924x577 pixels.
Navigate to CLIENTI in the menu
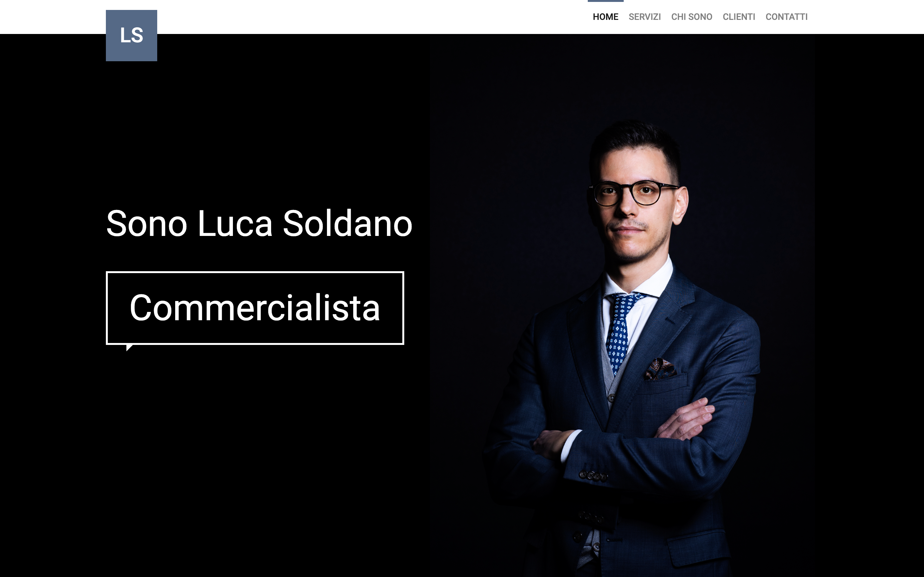[739, 17]
